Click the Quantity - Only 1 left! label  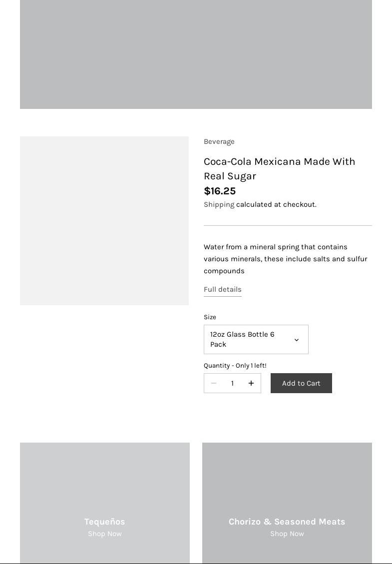click(x=235, y=365)
